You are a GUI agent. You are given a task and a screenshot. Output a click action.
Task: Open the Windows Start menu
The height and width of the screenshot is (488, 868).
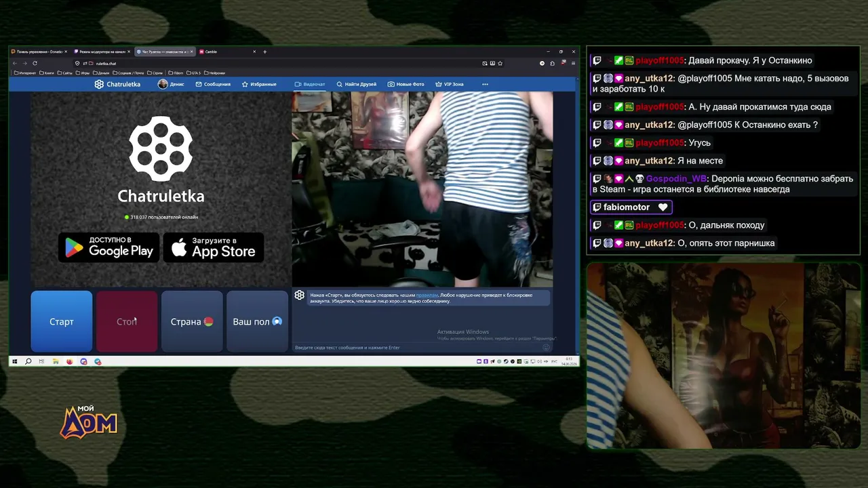point(14,361)
